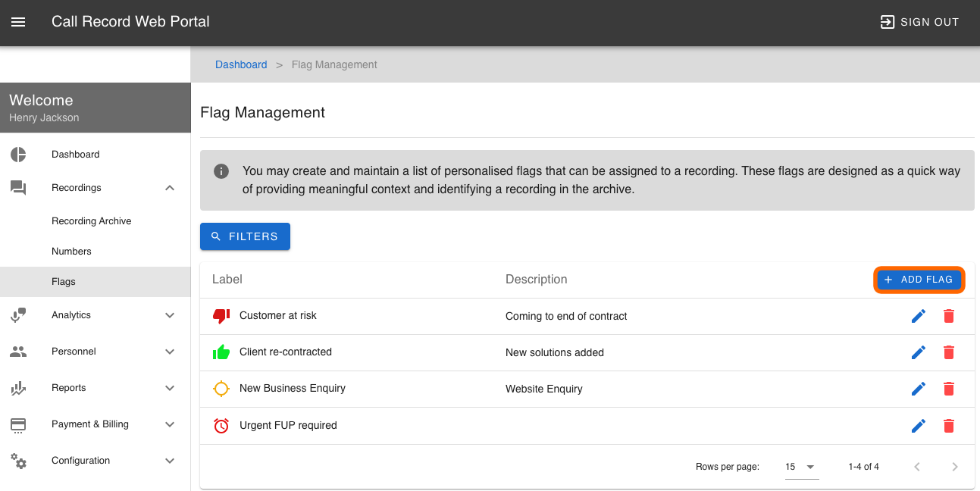
Task: Select the Client re-contracted label
Action: 286,352
